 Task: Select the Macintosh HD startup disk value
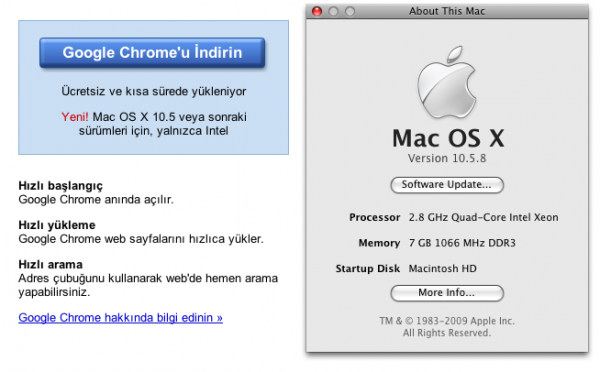[442, 269]
